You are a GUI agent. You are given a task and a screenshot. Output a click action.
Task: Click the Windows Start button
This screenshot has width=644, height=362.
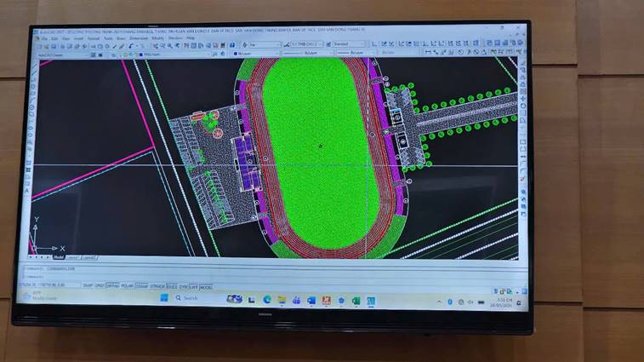[x=164, y=298]
